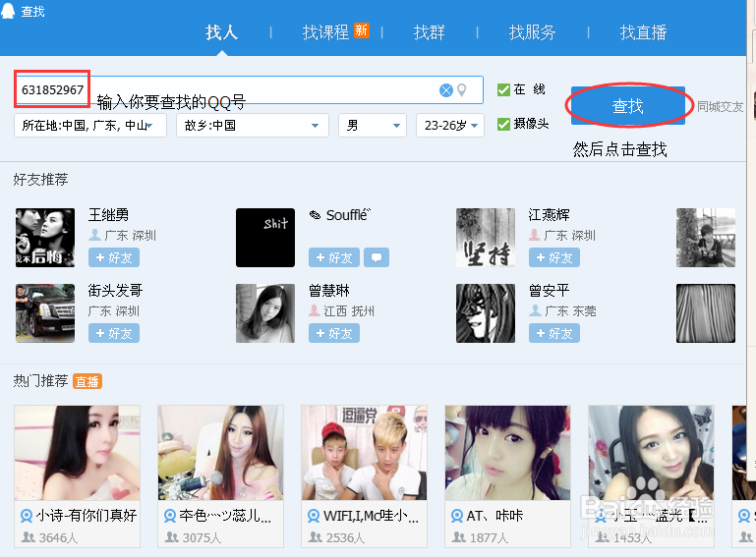756x557 pixels.
Task: Click the name 曾安平
Action: 550,291
